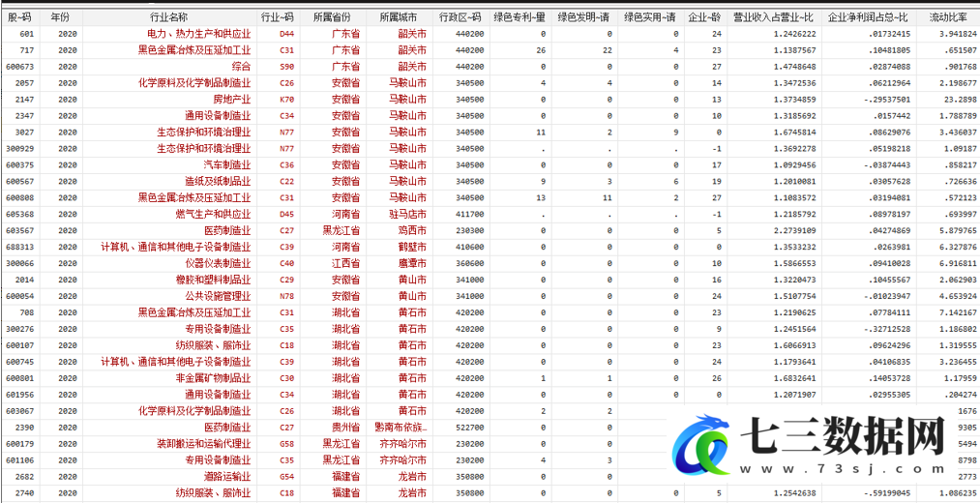Click industry code cell N78
The width and height of the screenshot is (980, 503).
tap(287, 296)
